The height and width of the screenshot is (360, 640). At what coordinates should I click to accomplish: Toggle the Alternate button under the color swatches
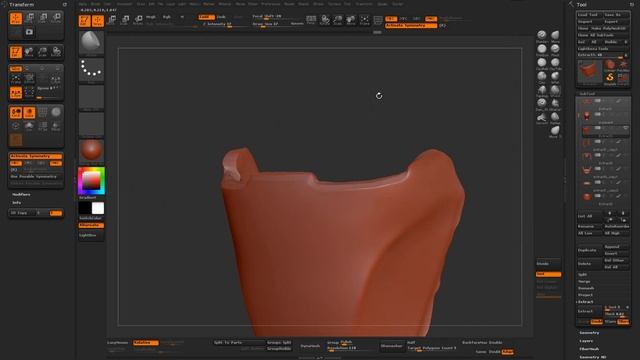91,225
